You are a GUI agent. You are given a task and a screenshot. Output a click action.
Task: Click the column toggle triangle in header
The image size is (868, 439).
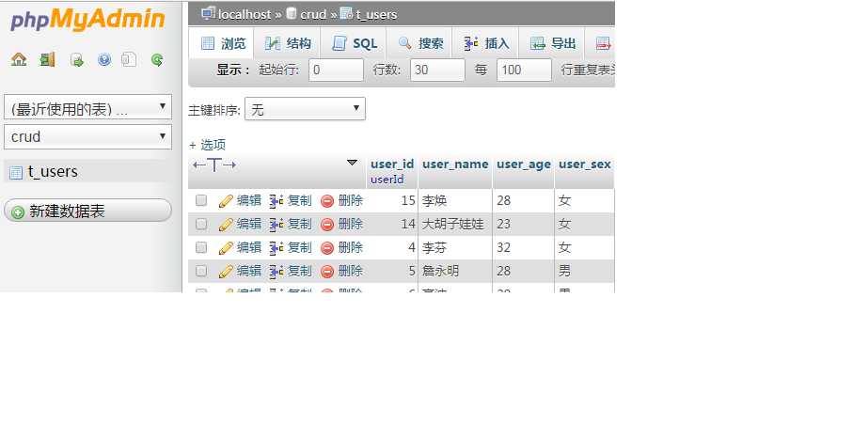(352, 163)
